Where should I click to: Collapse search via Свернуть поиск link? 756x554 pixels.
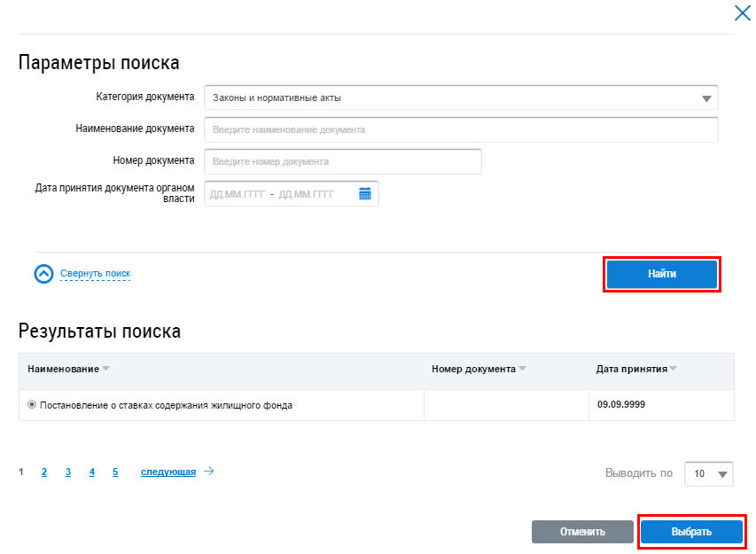95,274
